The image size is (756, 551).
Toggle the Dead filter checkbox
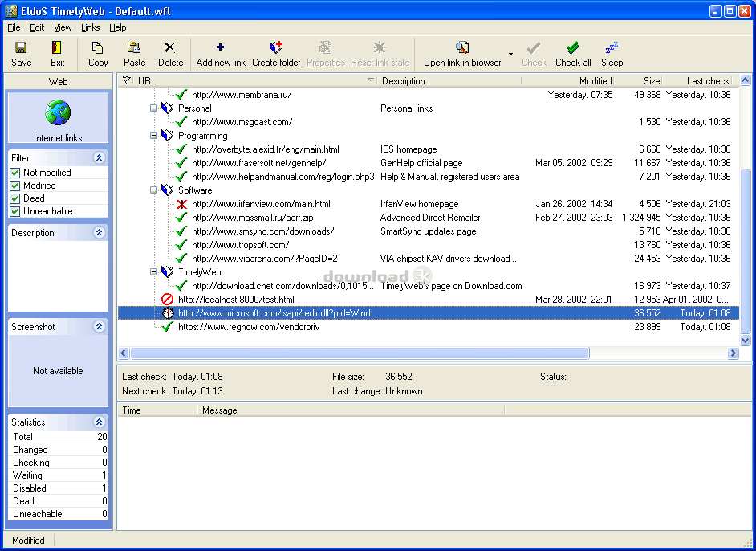coord(15,198)
